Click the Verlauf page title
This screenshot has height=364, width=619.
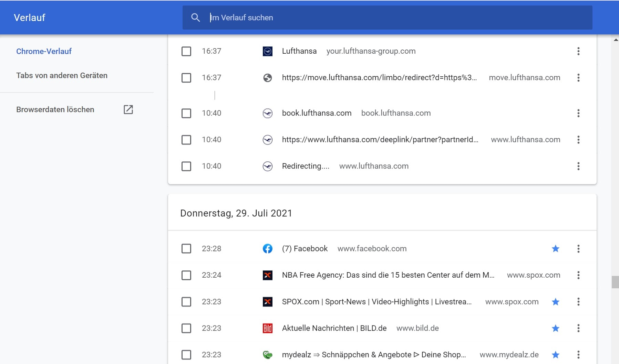click(x=30, y=18)
